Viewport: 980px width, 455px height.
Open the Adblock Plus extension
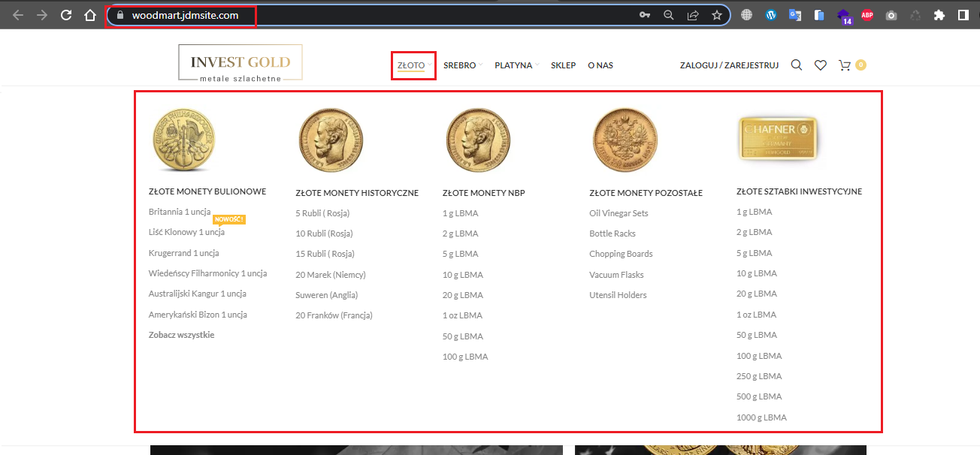click(867, 15)
